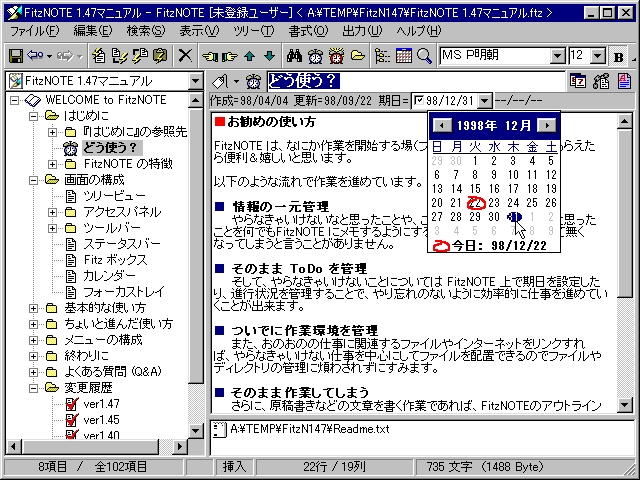Click the move up arrow icon

coord(250,56)
